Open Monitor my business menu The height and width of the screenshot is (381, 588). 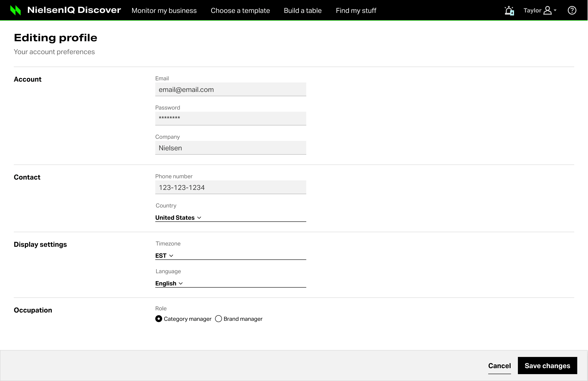coord(164,11)
